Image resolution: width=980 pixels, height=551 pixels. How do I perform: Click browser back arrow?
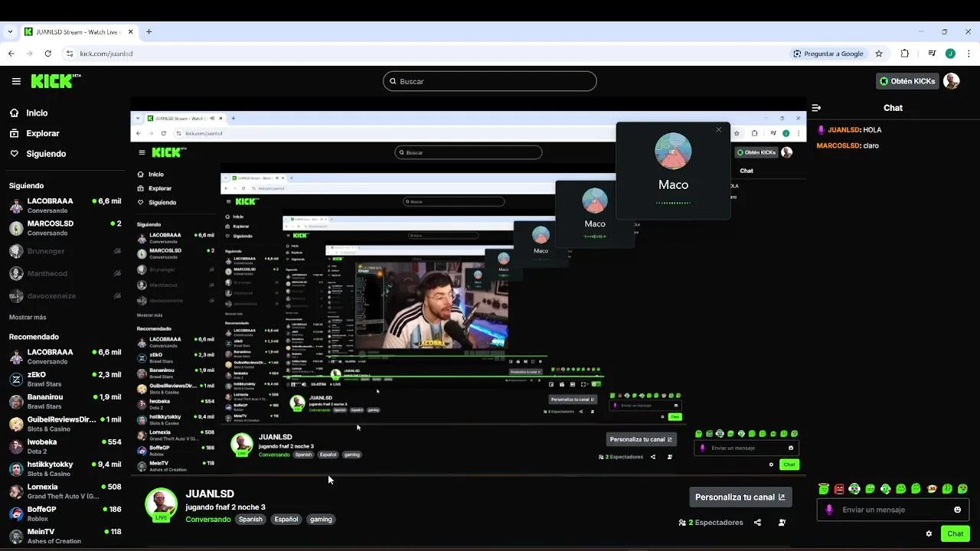[x=11, y=54]
